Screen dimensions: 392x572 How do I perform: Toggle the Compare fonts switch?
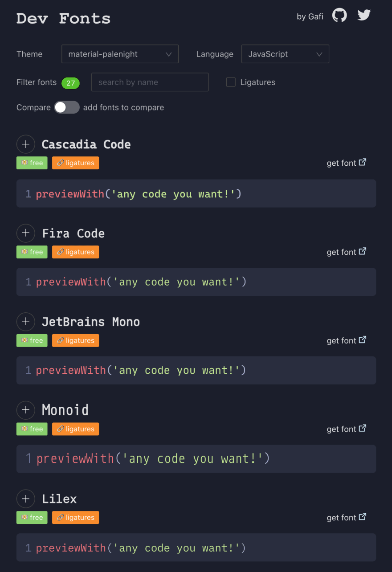click(x=67, y=107)
